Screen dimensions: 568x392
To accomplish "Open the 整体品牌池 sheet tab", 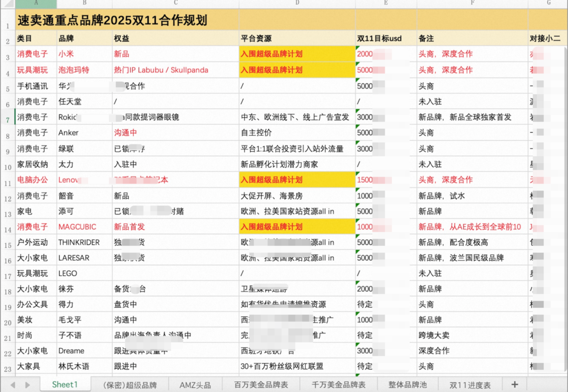I will pyautogui.click(x=407, y=385).
